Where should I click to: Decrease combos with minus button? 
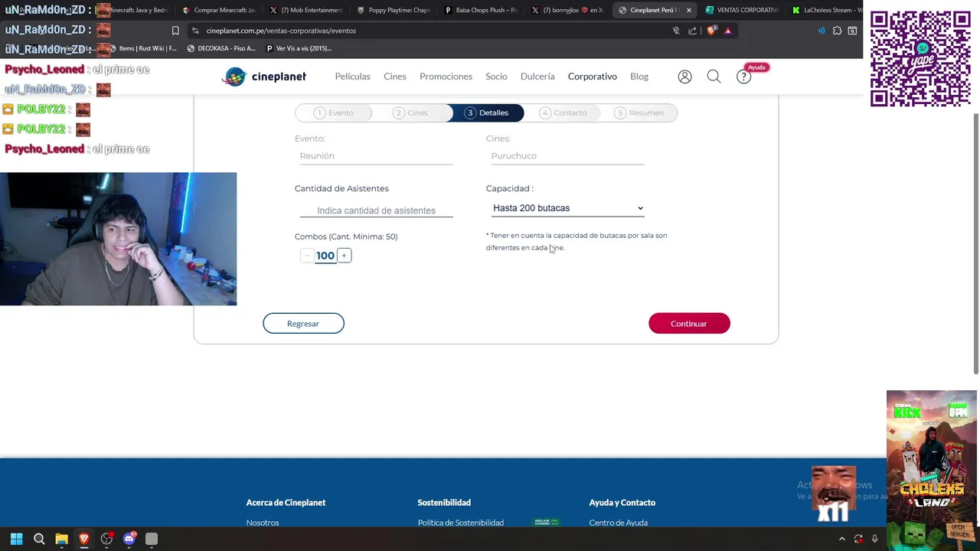306,256
